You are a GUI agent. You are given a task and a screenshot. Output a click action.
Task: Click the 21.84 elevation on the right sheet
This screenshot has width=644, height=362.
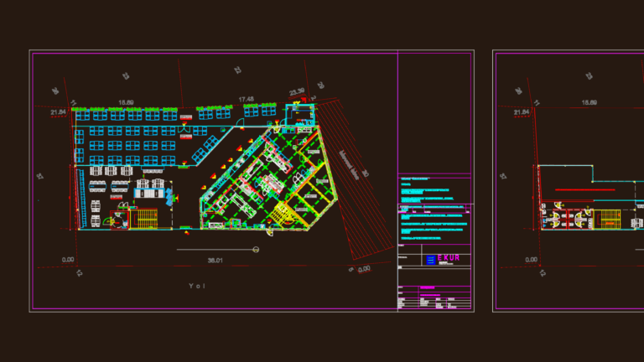coord(522,111)
